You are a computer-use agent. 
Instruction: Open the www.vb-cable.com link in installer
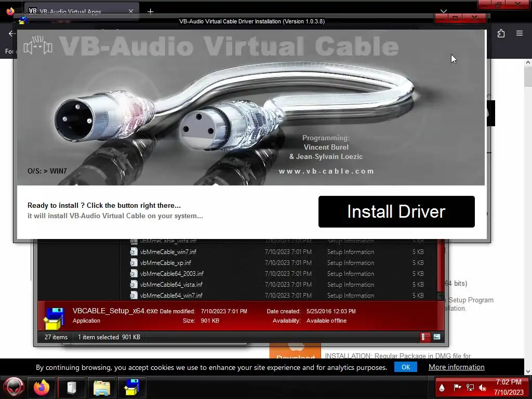click(326, 171)
